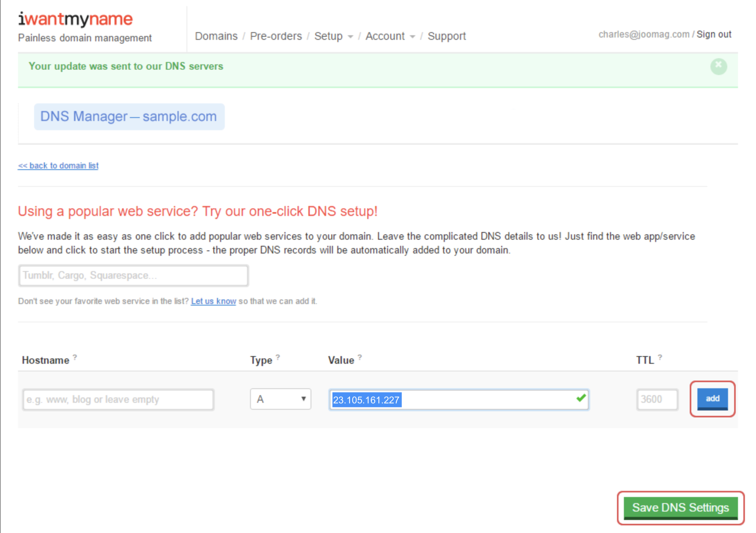
Task: Open Pre-orders section
Action: coord(276,36)
